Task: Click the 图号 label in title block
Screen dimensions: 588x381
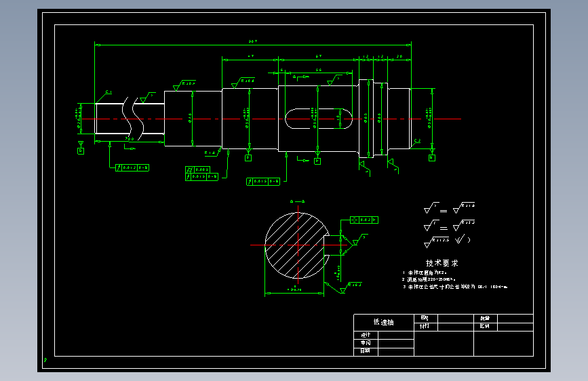Action: (425, 318)
